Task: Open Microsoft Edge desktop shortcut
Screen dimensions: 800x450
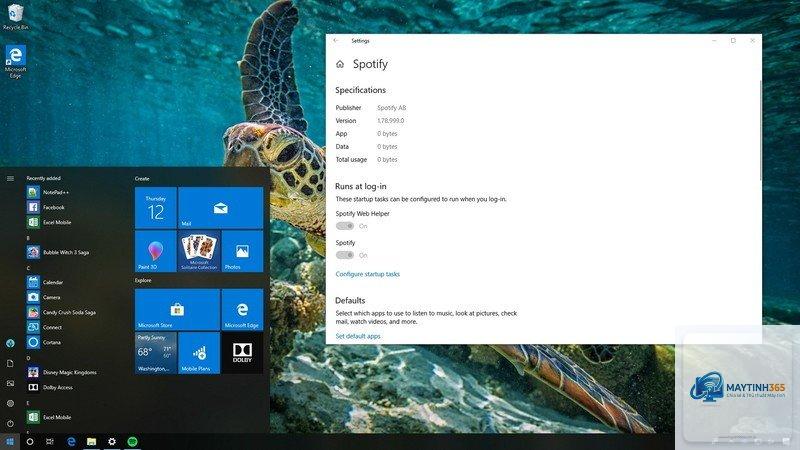Action: [15, 62]
